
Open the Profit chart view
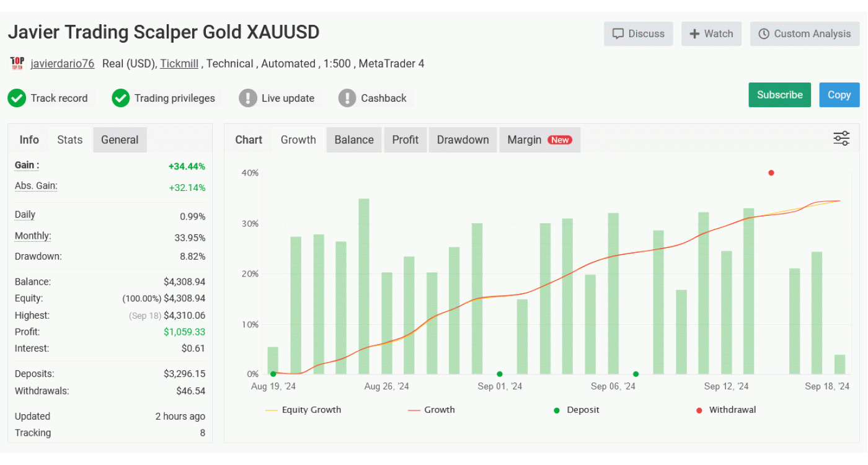point(405,139)
